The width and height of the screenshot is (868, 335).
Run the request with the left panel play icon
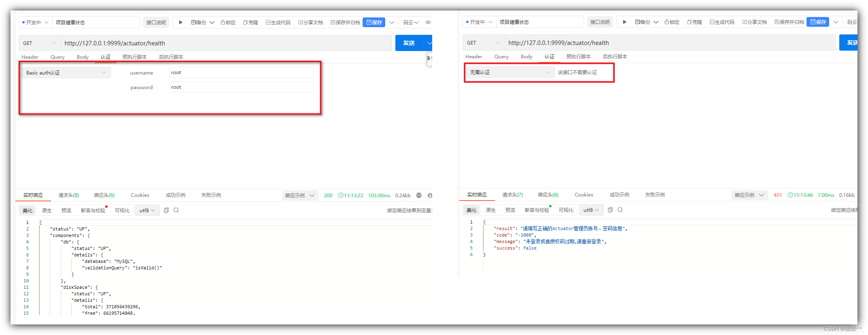(180, 22)
